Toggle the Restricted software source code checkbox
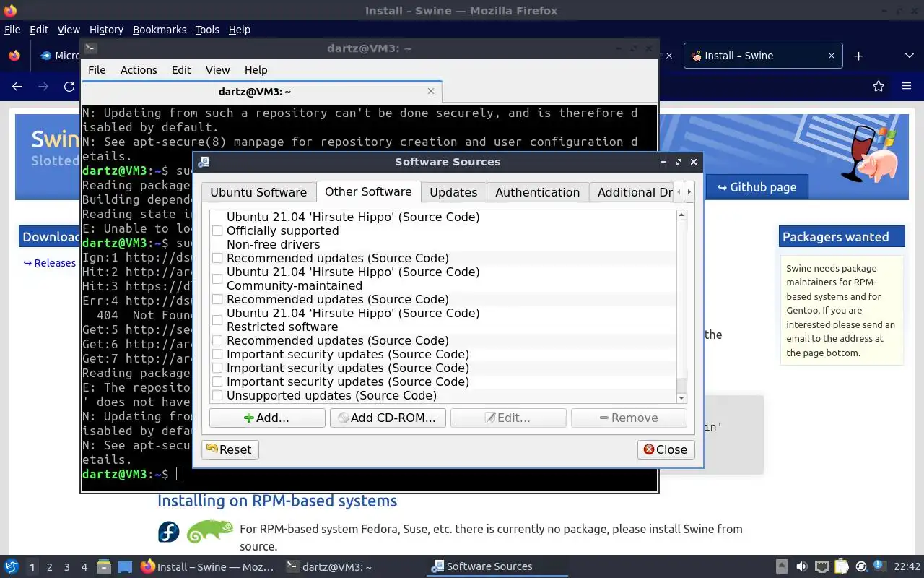Viewport: 924px width, 578px height. [217, 319]
